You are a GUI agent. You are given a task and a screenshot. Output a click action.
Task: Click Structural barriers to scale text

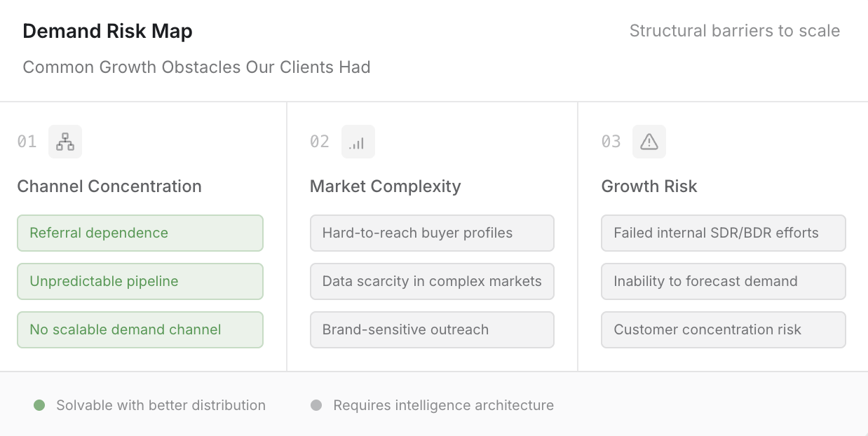click(x=734, y=31)
